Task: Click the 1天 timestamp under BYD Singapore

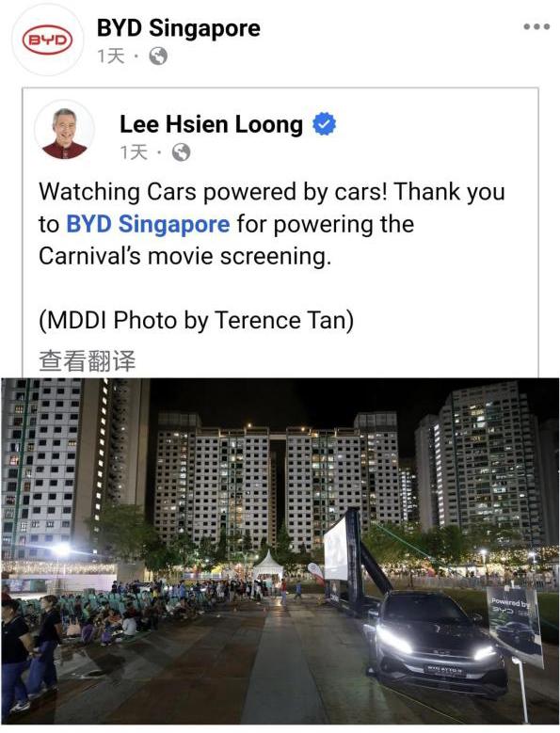Action: [111, 56]
